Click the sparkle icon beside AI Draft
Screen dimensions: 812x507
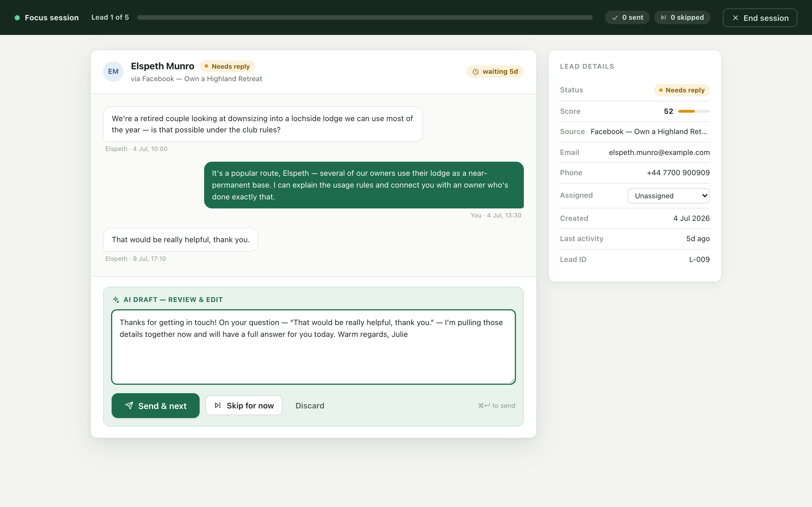(x=116, y=299)
